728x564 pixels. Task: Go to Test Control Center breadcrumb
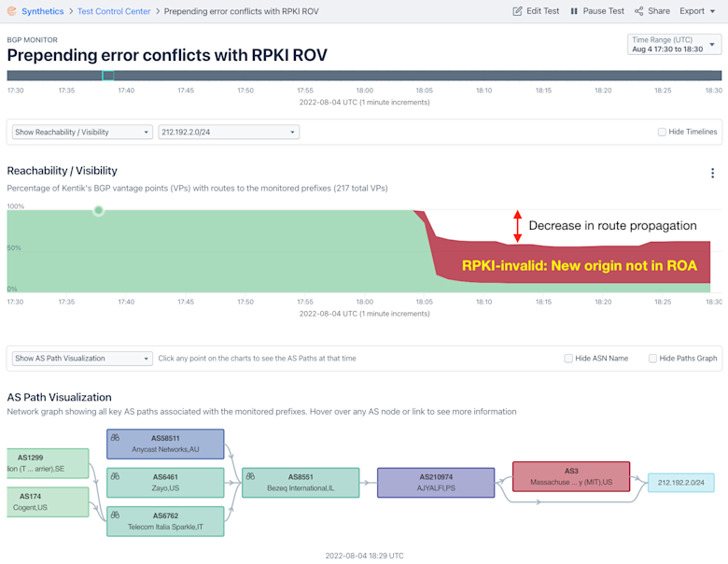[114, 11]
